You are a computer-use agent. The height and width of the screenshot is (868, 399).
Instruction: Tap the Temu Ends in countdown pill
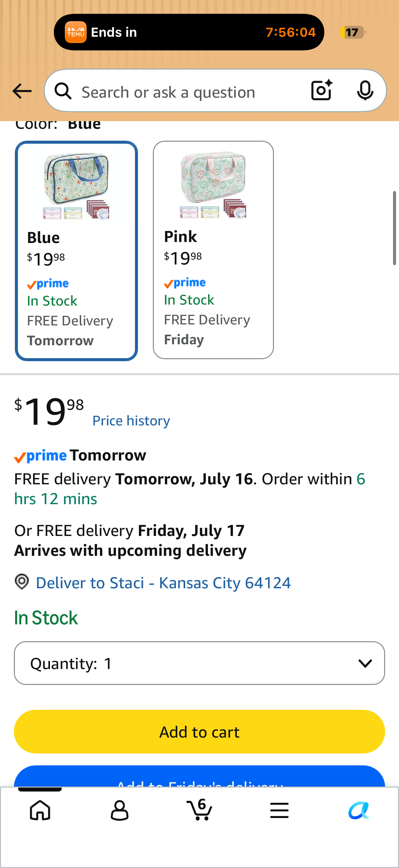(189, 32)
